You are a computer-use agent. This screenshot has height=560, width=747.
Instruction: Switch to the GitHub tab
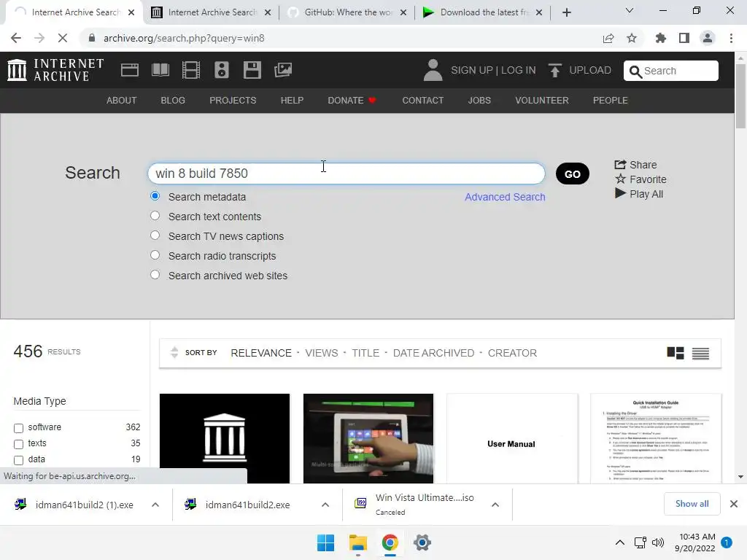pos(348,12)
